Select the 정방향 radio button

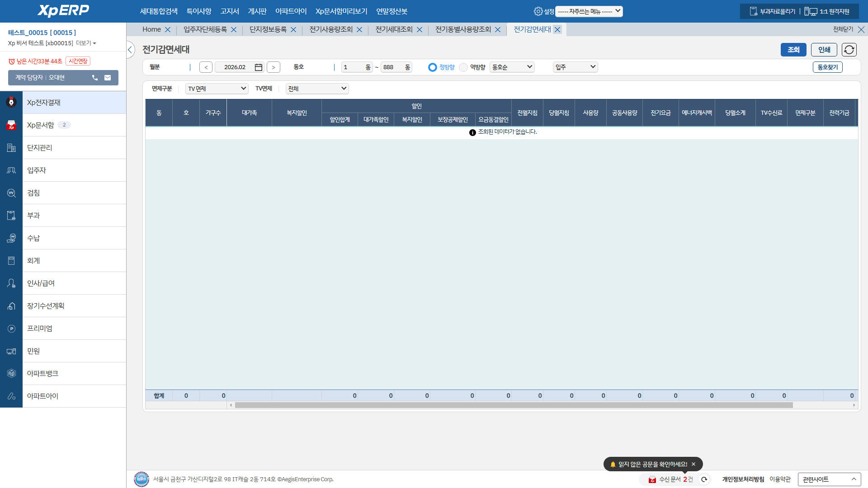433,67
